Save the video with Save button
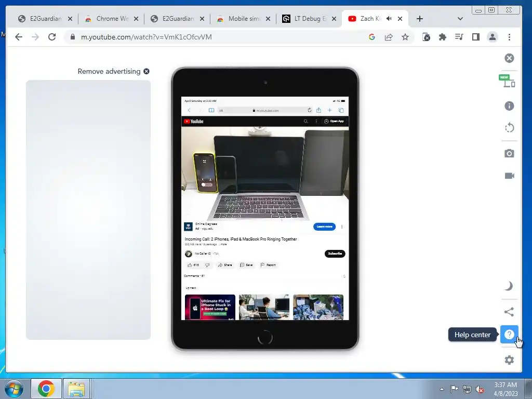 246,265
